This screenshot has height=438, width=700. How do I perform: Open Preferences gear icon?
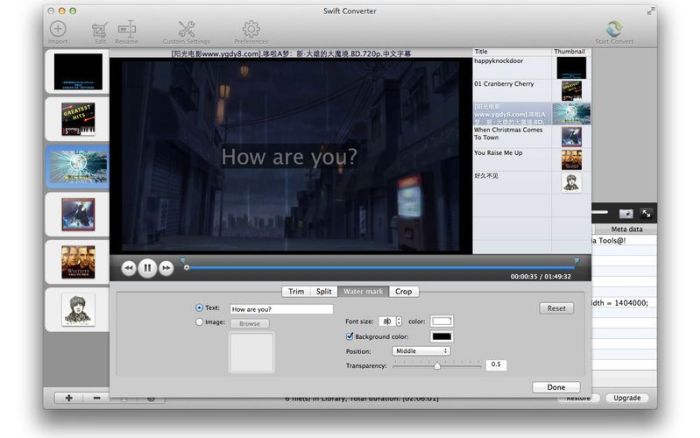[251, 30]
